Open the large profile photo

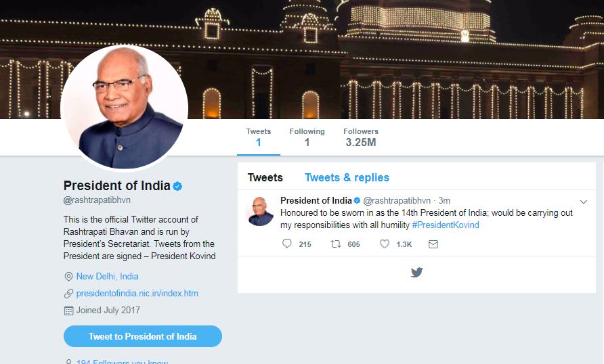(125, 108)
